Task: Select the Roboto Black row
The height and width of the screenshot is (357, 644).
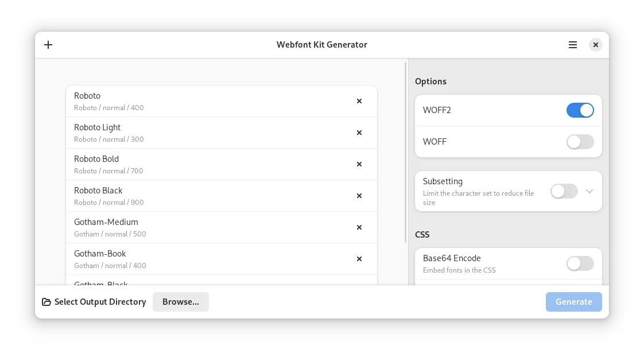Action: (x=222, y=196)
